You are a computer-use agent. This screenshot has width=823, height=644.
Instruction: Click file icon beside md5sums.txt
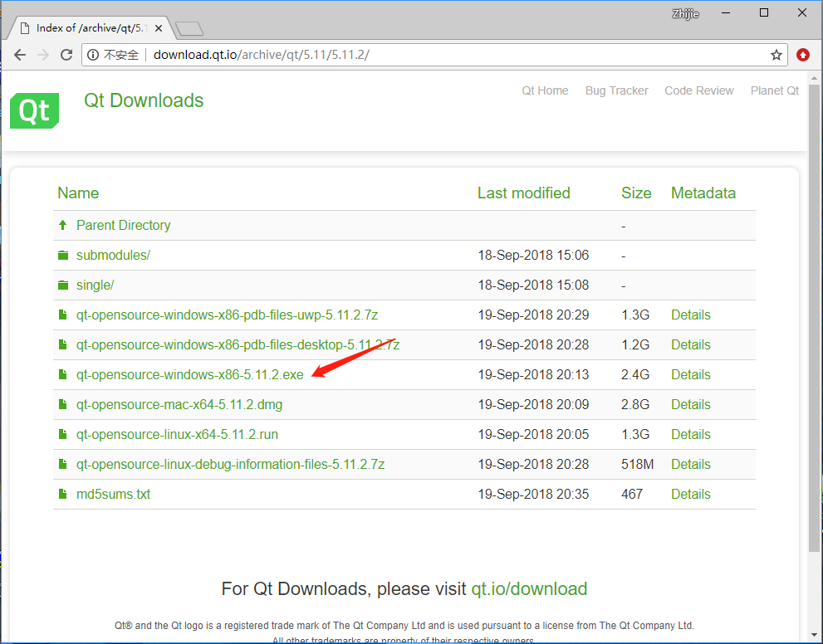coord(63,494)
